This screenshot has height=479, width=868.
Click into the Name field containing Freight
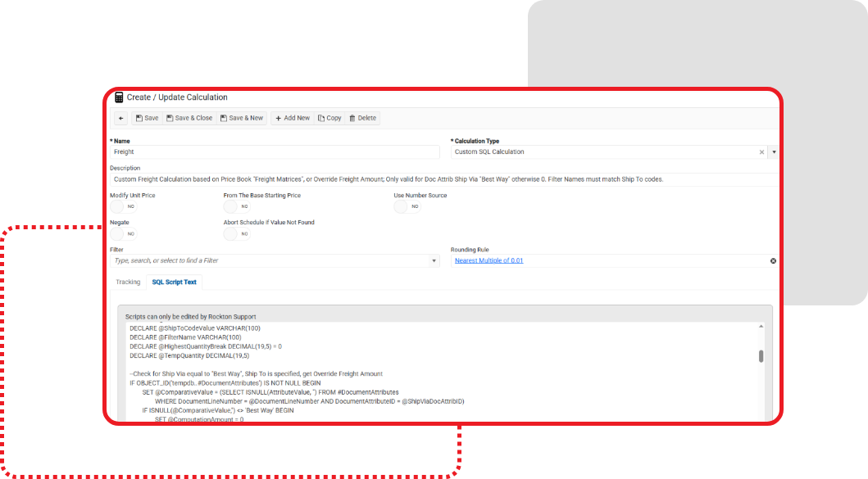275,151
